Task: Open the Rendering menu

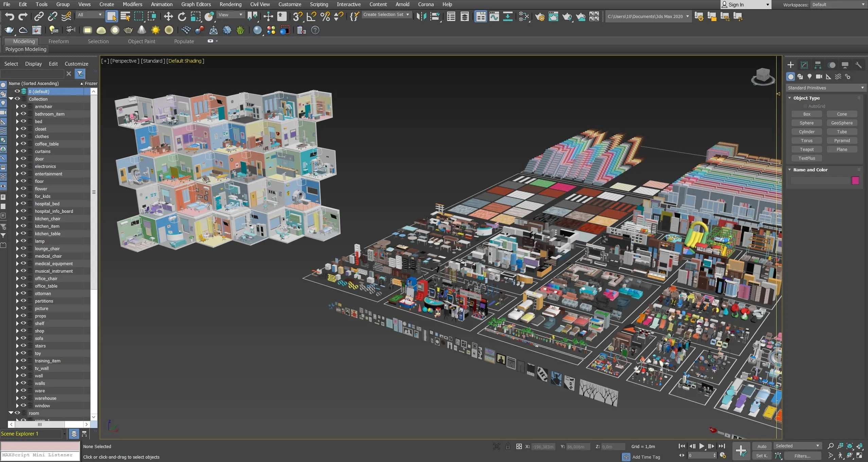Action: pos(230,4)
